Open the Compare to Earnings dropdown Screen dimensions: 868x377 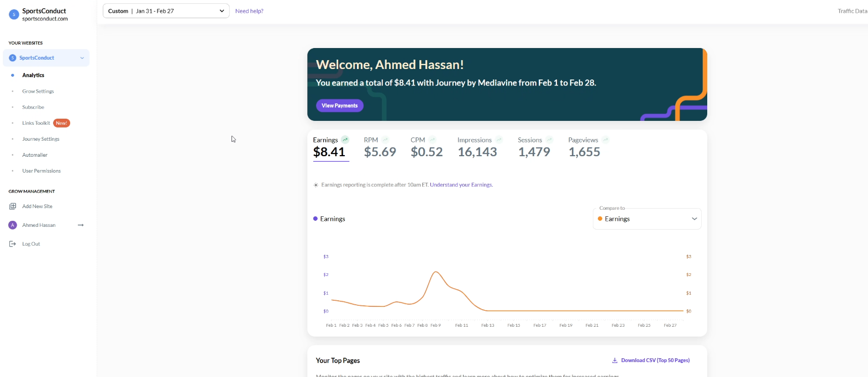point(647,219)
